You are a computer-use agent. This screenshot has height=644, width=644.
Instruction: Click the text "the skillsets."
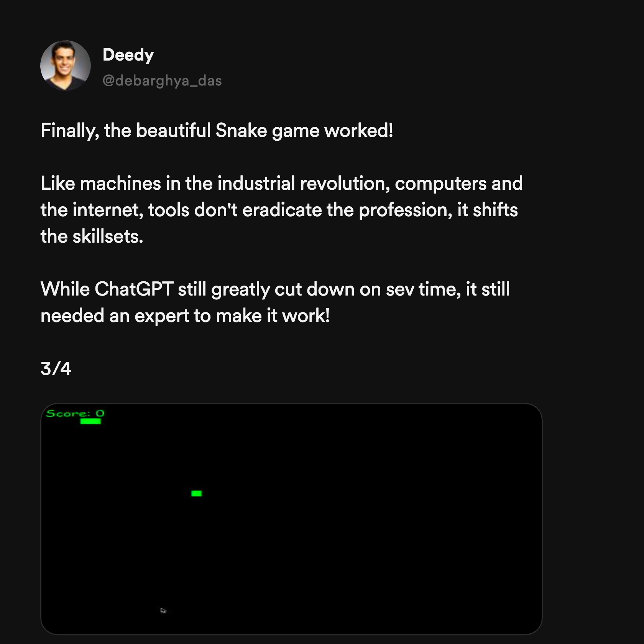click(x=92, y=236)
